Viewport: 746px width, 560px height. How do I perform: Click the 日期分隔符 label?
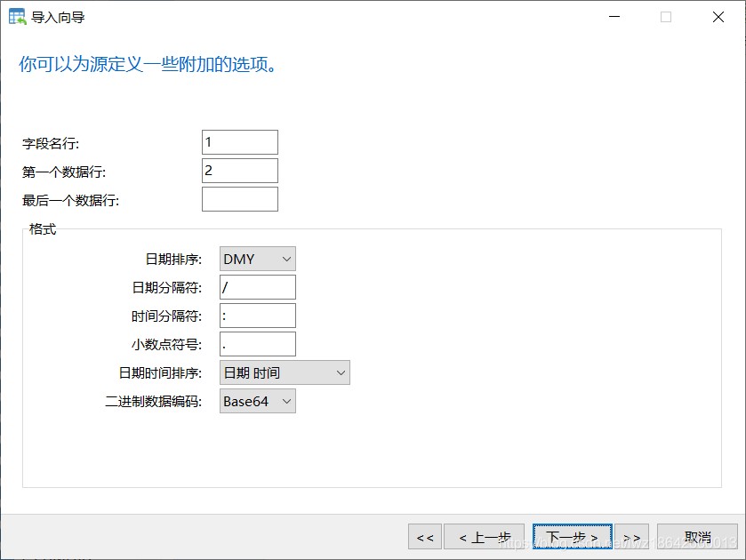[x=167, y=288]
